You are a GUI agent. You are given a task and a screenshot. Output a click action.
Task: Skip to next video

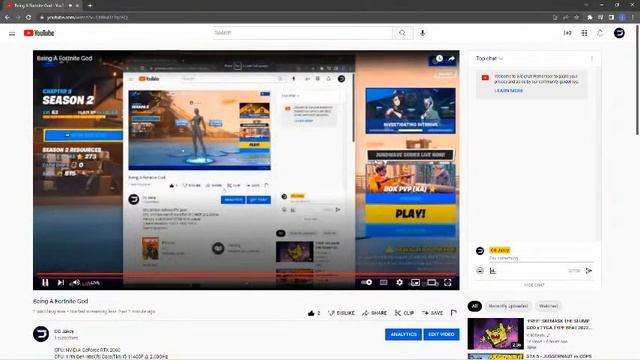coord(60,282)
